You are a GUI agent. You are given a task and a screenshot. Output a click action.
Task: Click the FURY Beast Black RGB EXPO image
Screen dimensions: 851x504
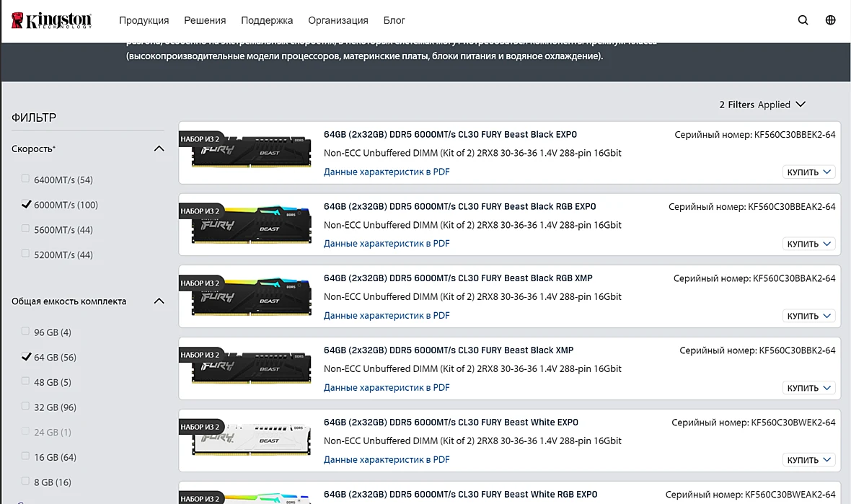[x=251, y=224]
